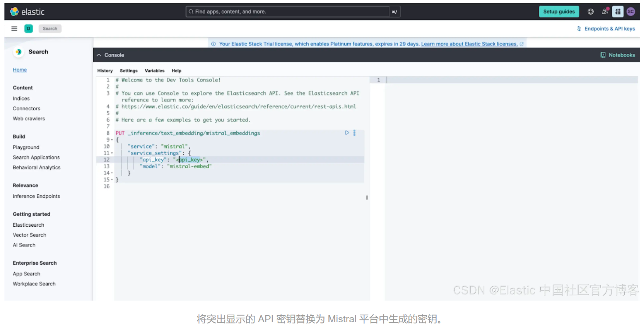Open the hamburger navigation menu
The height and width of the screenshot is (330, 644).
tap(14, 29)
